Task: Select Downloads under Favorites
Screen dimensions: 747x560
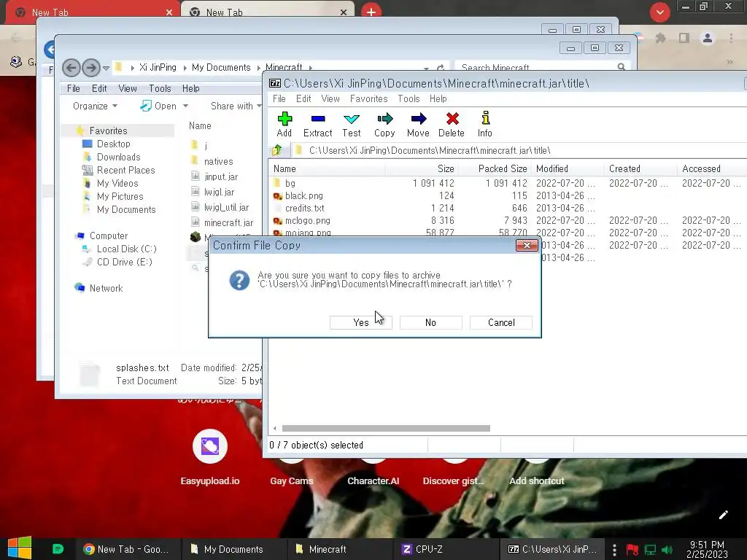Action: (118, 157)
